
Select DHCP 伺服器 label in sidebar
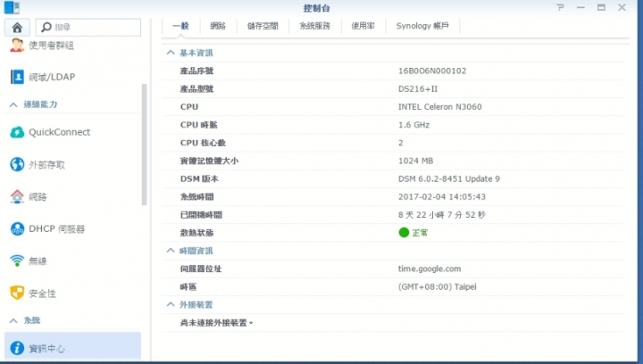[x=56, y=229]
